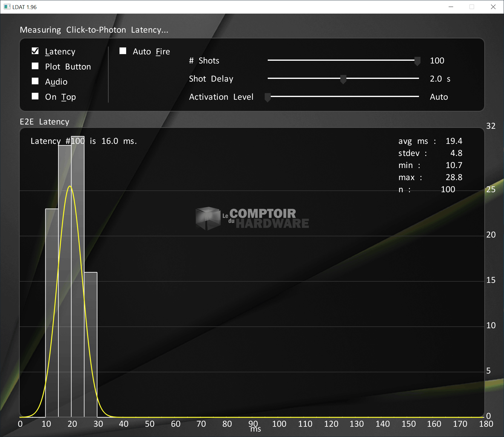This screenshot has width=504, height=437.
Task: Enable the On Top option
Action: tap(35, 96)
